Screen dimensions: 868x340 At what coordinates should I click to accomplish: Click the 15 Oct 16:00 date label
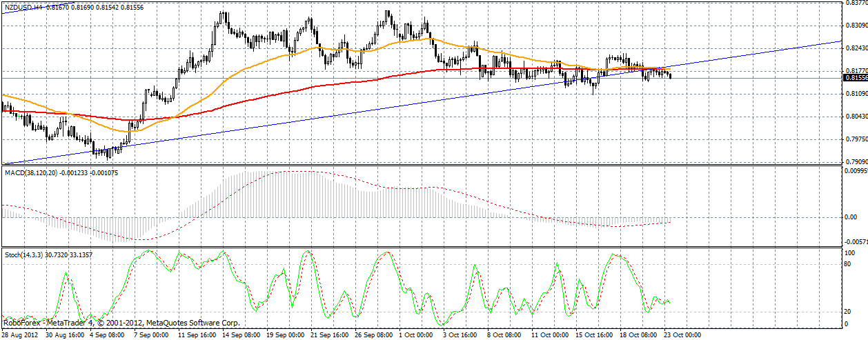coord(595,334)
